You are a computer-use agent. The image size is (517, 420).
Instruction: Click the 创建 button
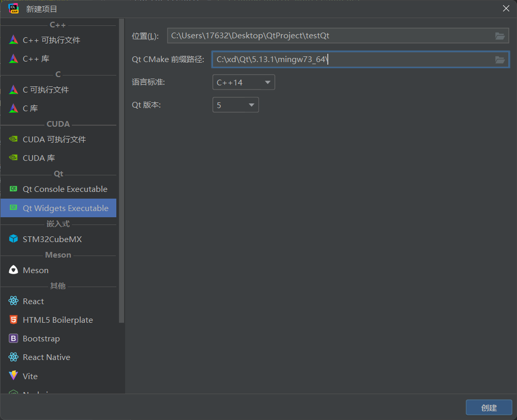[x=489, y=408]
